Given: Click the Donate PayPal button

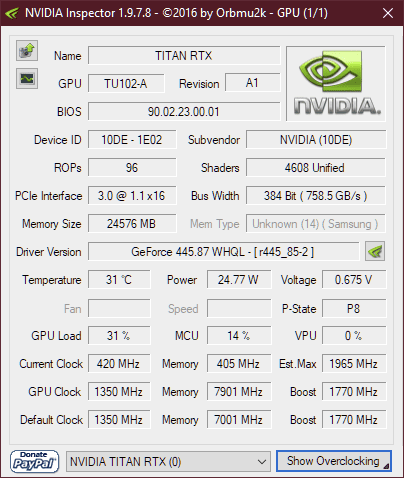Looking at the screenshot, I should (34, 461).
